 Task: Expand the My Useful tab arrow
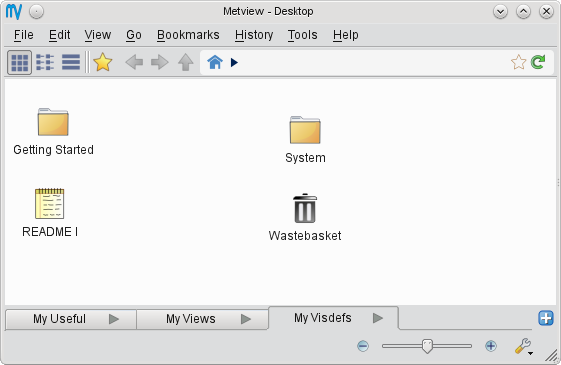pos(114,319)
